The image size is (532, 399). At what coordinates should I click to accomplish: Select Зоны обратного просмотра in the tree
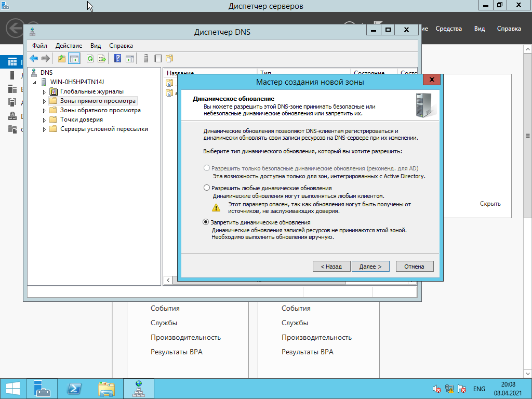(x=100, y=110)
